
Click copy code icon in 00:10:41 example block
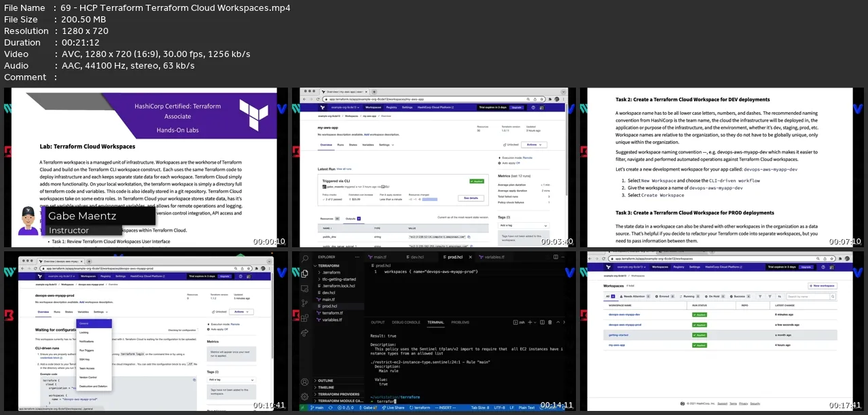coord(194,380)
